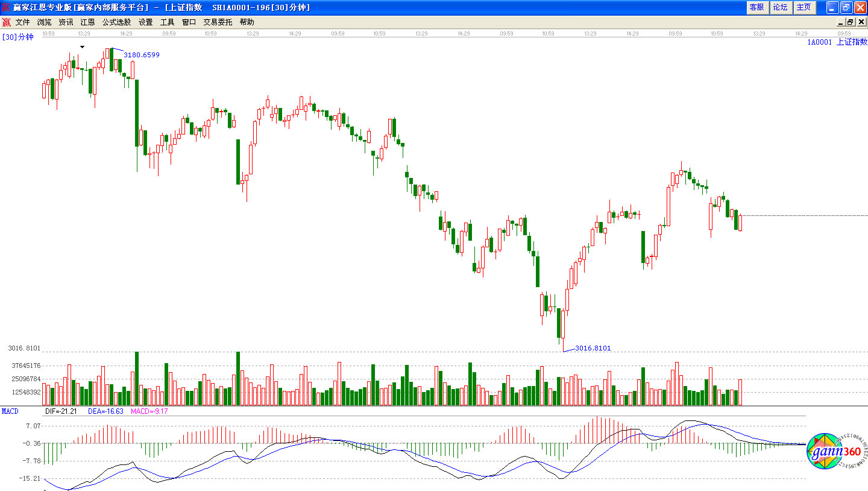The image size is (868, 491).
Task: Click the 3016.8101 low price annotation
Action: 593,348
